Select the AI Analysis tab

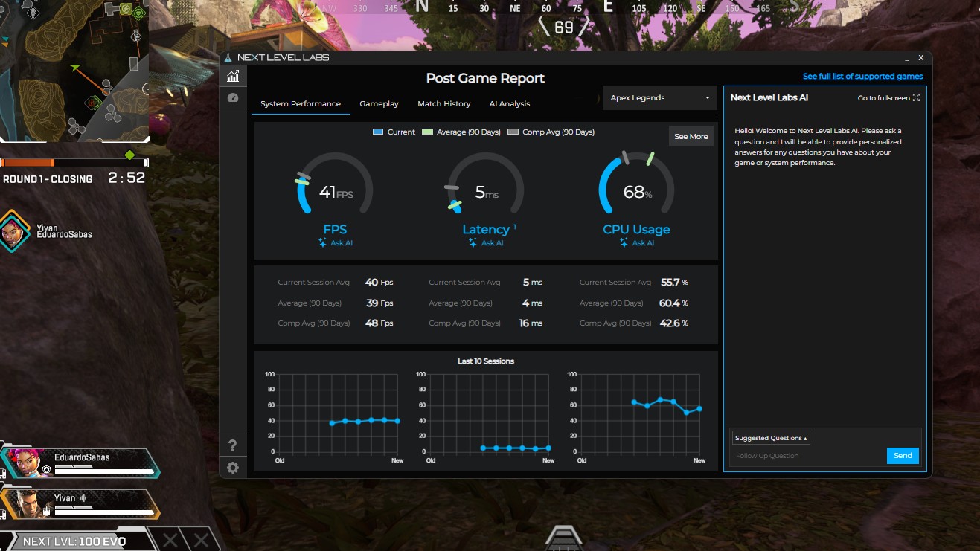[509, 104]
